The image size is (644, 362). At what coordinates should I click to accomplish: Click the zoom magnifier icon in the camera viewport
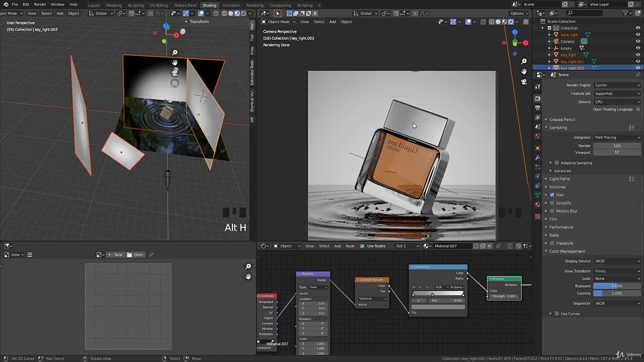[x=524, y=61]
